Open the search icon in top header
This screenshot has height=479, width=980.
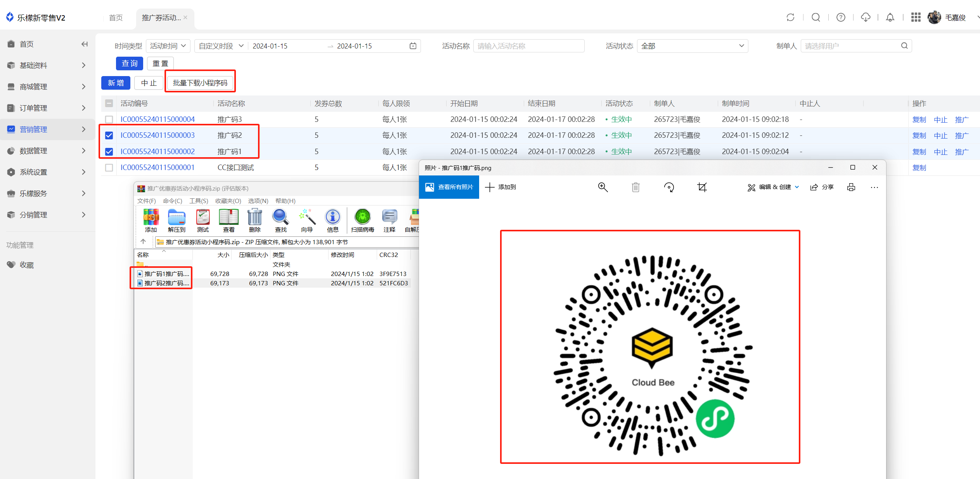click(816, 17)
